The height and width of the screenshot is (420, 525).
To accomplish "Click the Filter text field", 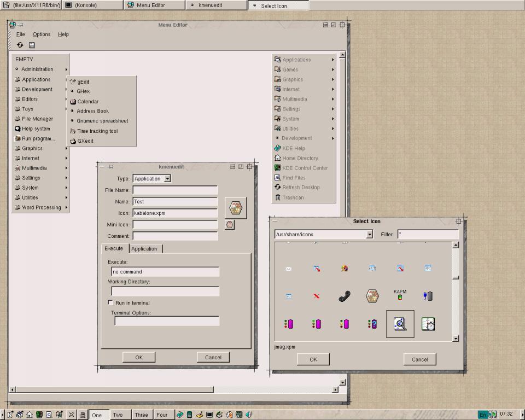I will (x=428, y=234).
